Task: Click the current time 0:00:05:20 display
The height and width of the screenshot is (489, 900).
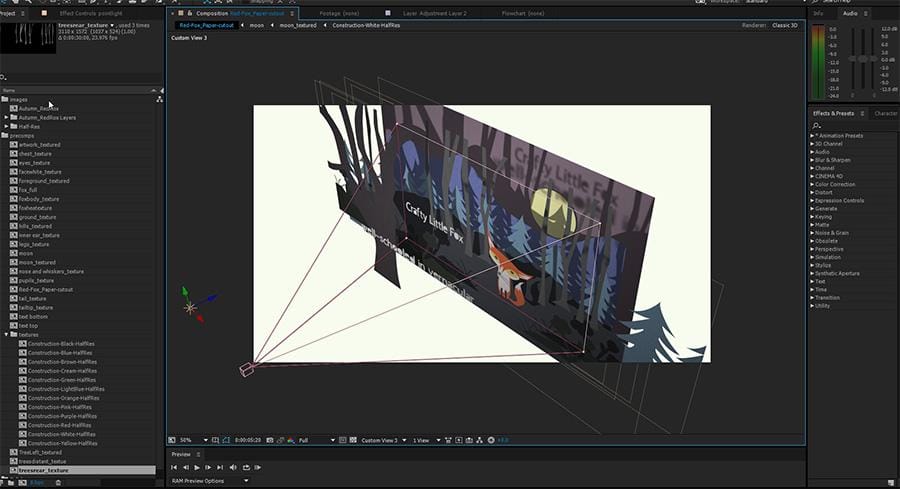Action: pyautogui.click(x=248, y=440)
